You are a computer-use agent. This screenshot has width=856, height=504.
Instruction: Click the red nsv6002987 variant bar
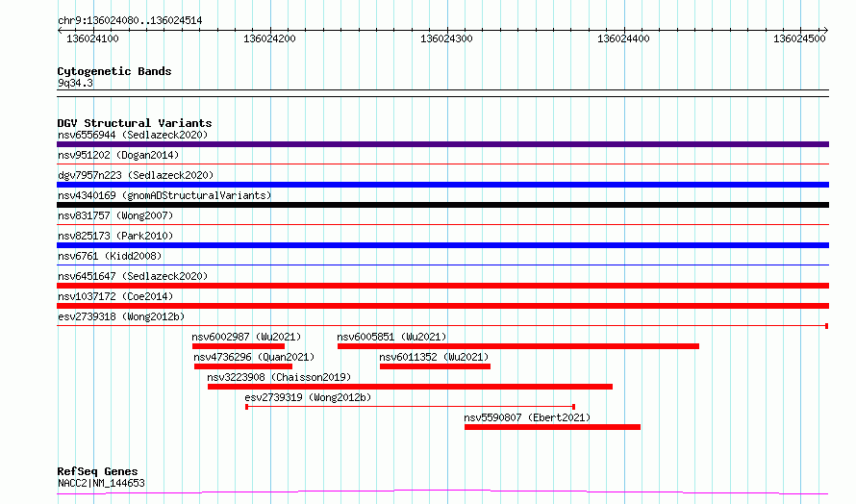click(x=238, y=346)
